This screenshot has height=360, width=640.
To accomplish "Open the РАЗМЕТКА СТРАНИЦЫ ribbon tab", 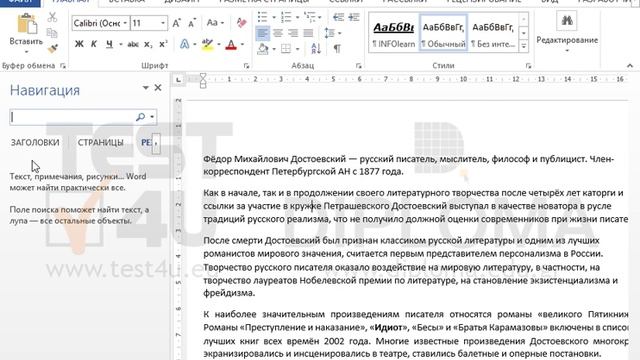I will 264,1.
